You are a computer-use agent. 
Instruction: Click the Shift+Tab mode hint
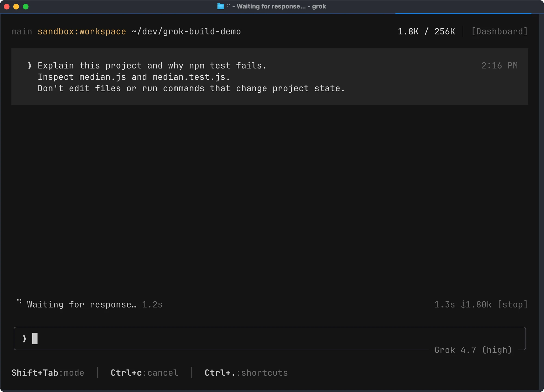48,373
